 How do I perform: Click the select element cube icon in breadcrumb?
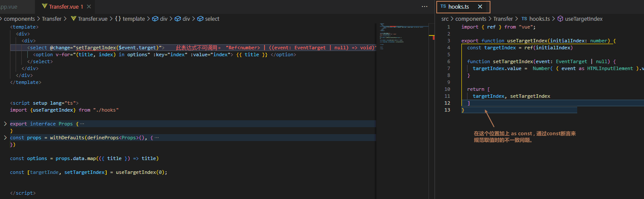pos(200,19)
